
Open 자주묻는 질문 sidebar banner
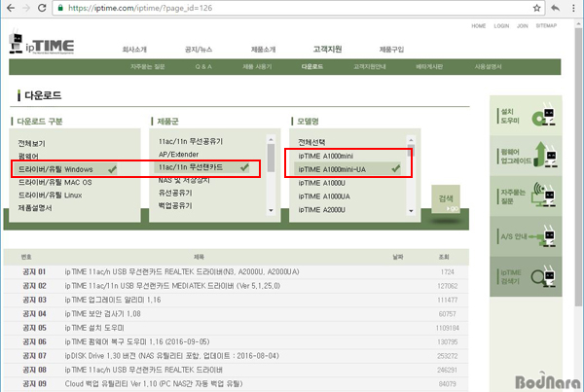[526, 196]
